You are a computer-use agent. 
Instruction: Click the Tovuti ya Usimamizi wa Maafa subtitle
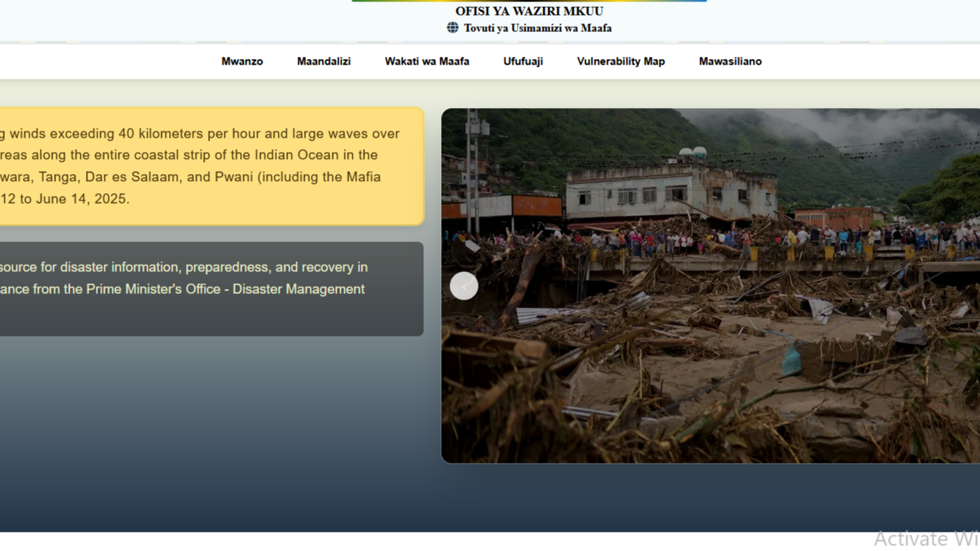tap(538, 28)
